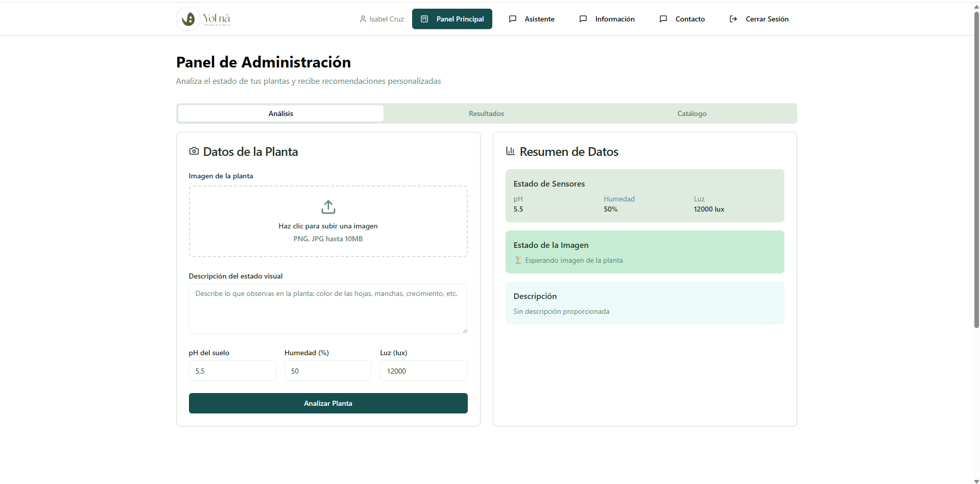Focus the Descripción del estado visual textarea
980x484 pixels.
click(x=328, y=309)
